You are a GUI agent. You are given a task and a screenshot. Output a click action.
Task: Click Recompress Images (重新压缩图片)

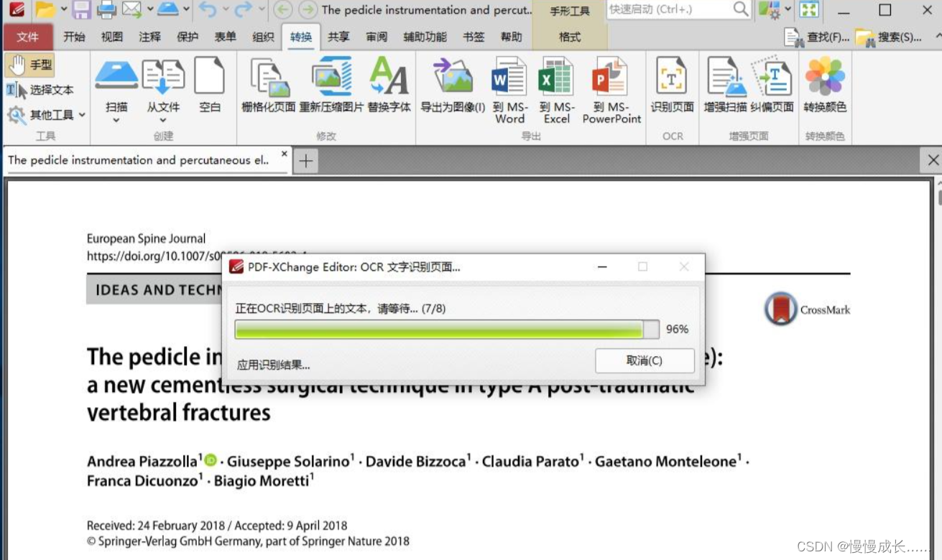(331, 85)
